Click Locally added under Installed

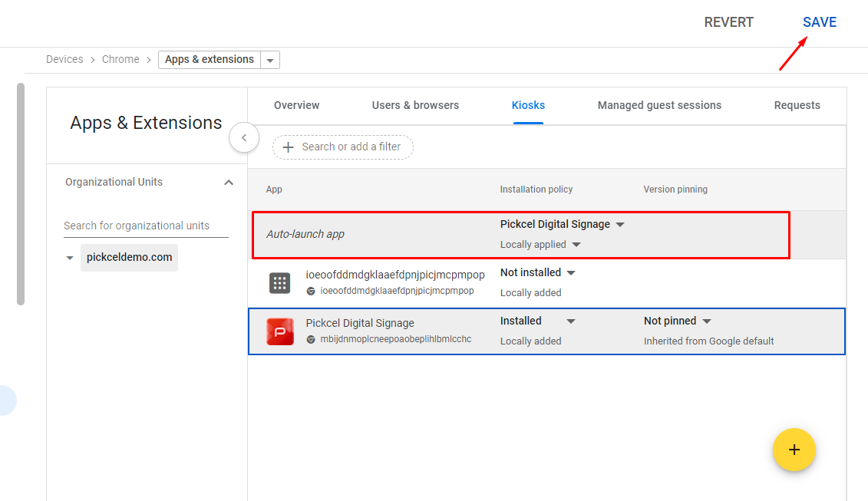pos(530,341)
